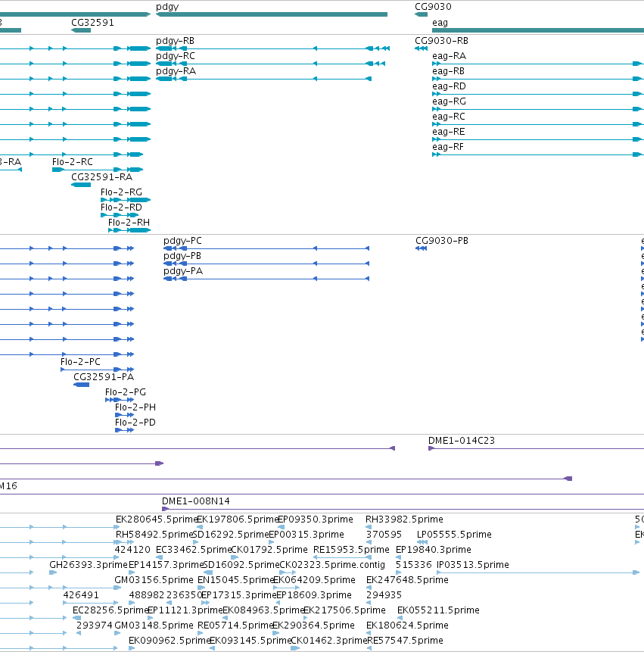This screenshot has height=652, width=644.
Task: Click EST EP19840.3prime
Action: (434, 550)
